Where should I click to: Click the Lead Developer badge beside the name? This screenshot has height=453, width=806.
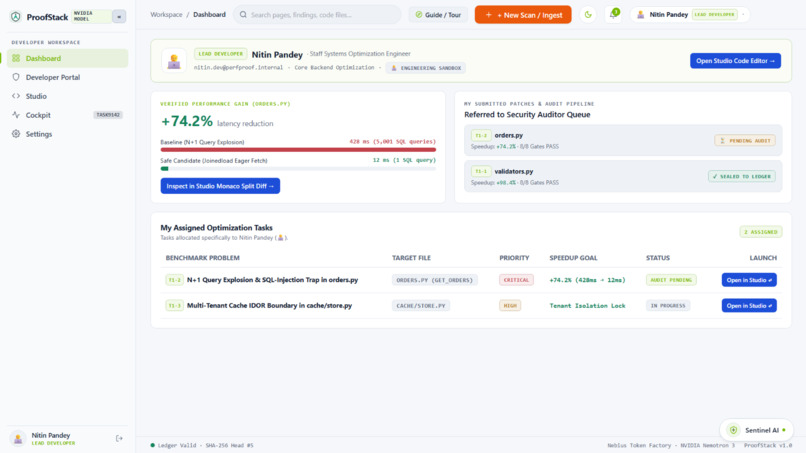pos(221,53)
